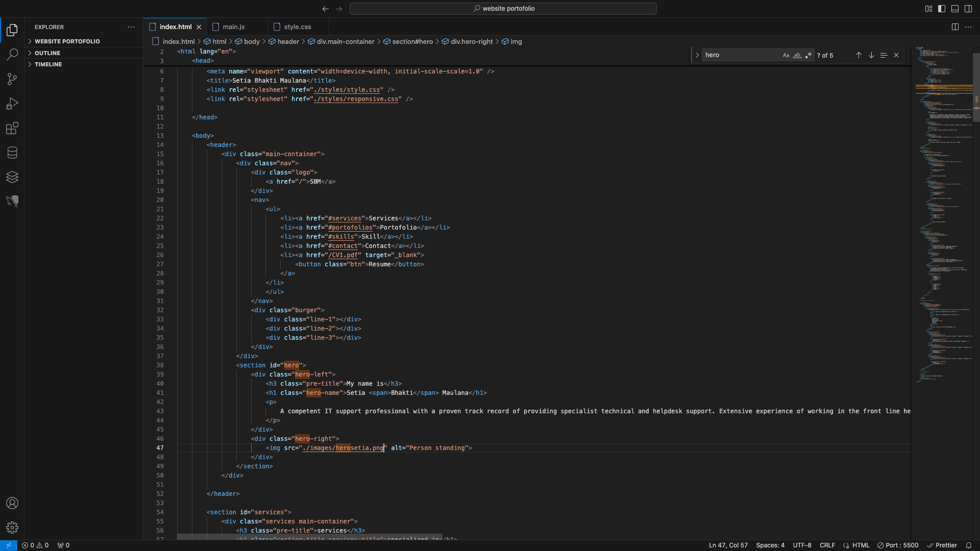This screenshot has height=551, width=980.
Task: Toggle Match Whole Word in find
Action: tap(797, 55)
